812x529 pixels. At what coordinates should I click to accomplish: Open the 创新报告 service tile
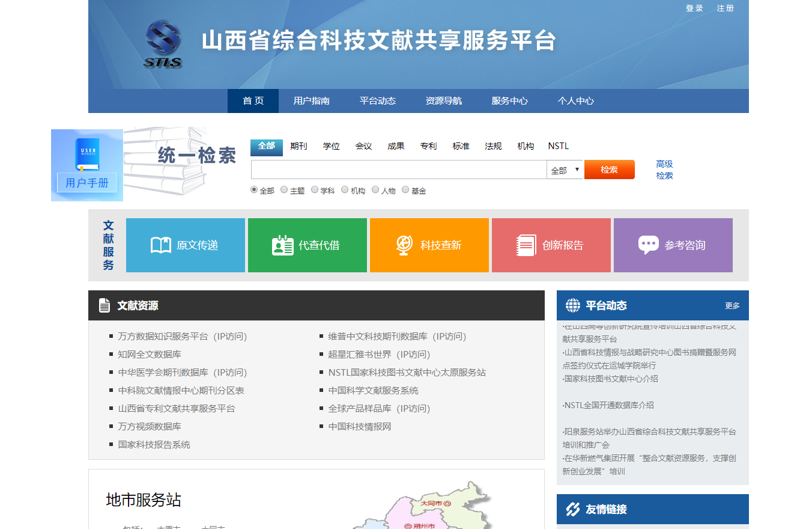click(551, 245)
